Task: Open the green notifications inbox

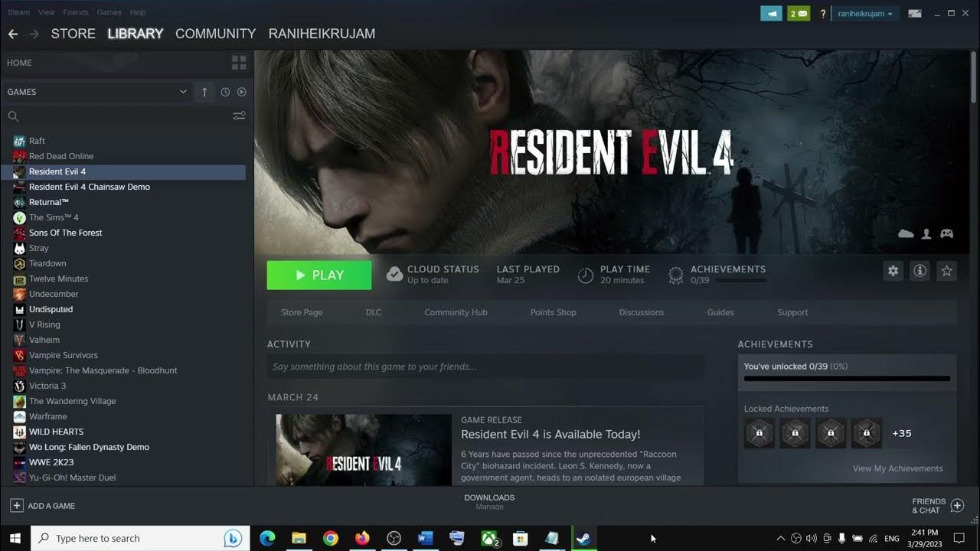Action: point(799,13)
